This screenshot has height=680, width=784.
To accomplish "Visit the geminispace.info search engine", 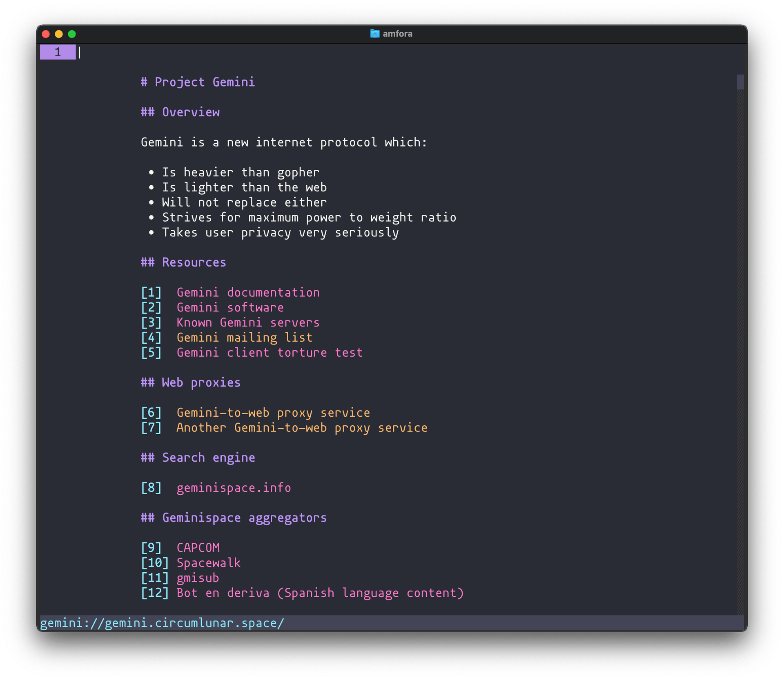I will (x=233, y=488).
